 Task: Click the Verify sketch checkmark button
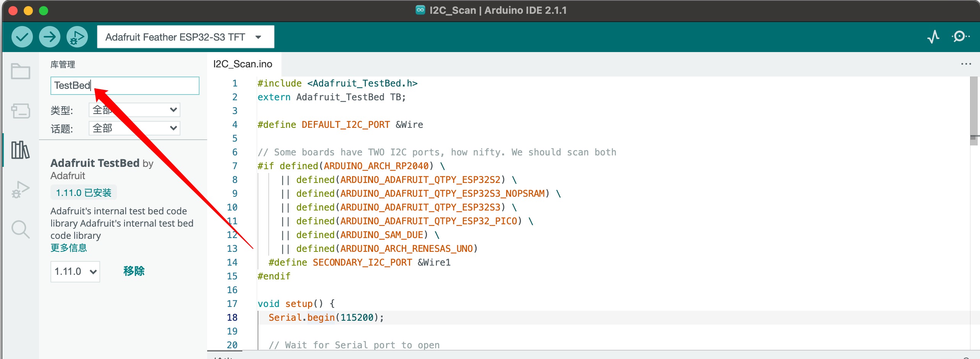22,37
